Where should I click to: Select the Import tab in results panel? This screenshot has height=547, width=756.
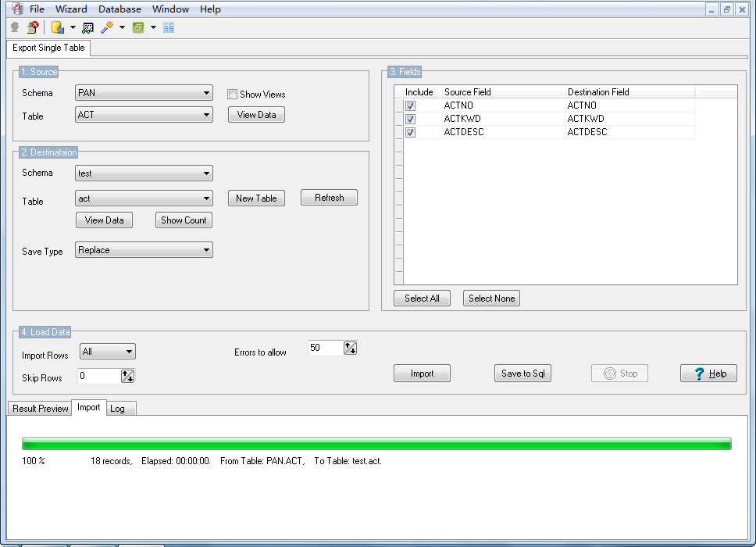[x=89, y=407]
